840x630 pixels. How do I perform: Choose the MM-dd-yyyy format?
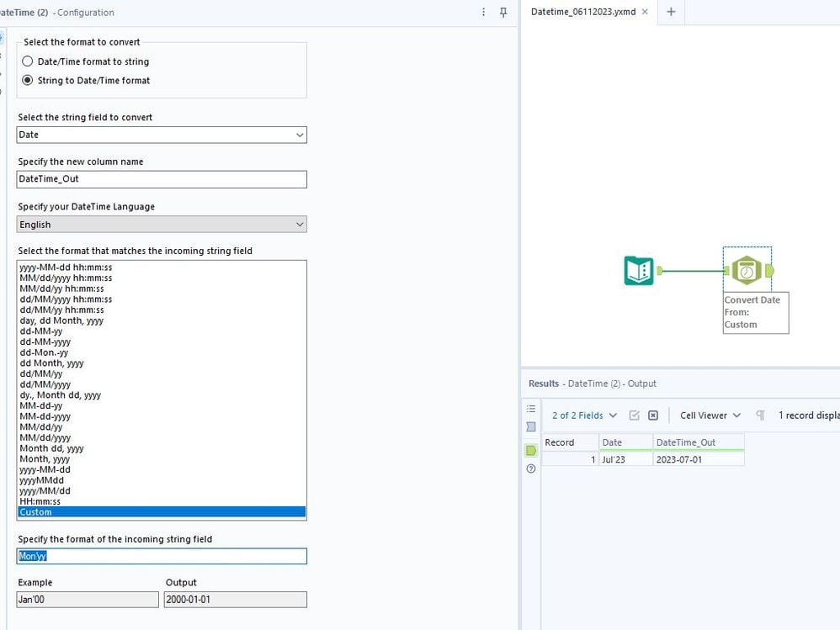point(162,416)
